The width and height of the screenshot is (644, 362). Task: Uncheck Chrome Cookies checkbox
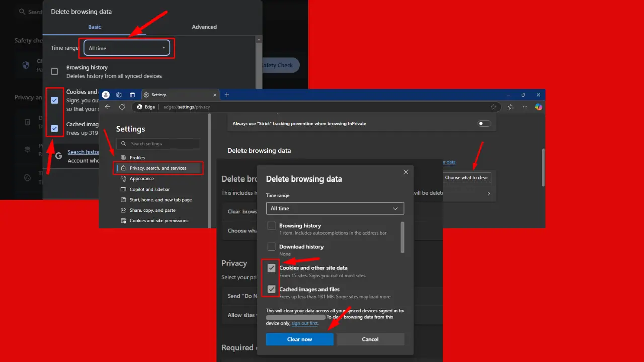(55, 100)
